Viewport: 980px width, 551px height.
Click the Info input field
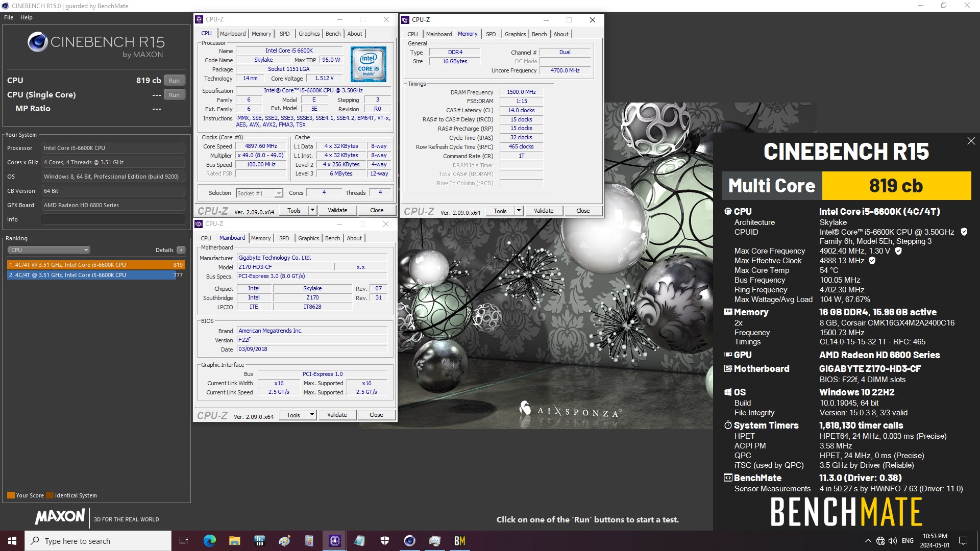coord(113,219)
